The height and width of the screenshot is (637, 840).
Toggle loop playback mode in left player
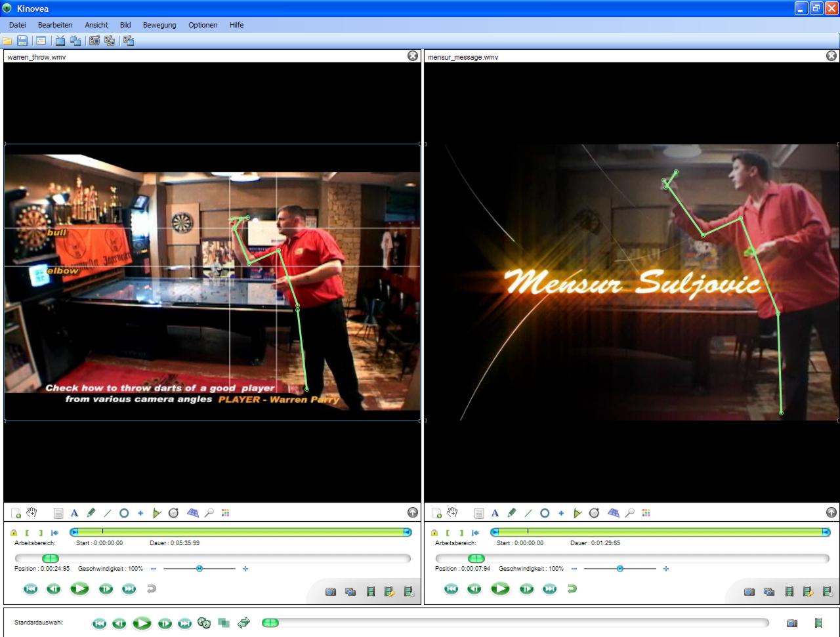pos(152,589)
